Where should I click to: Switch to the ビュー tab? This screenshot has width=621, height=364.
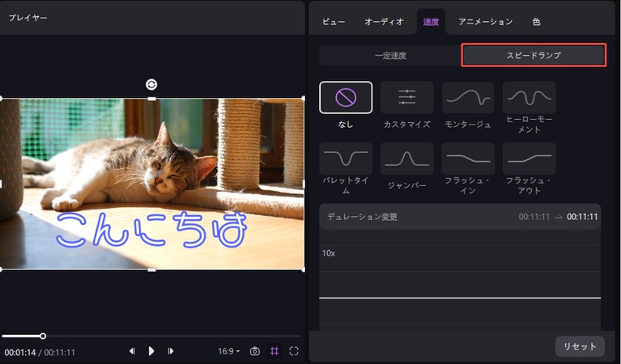click(334, 22)
